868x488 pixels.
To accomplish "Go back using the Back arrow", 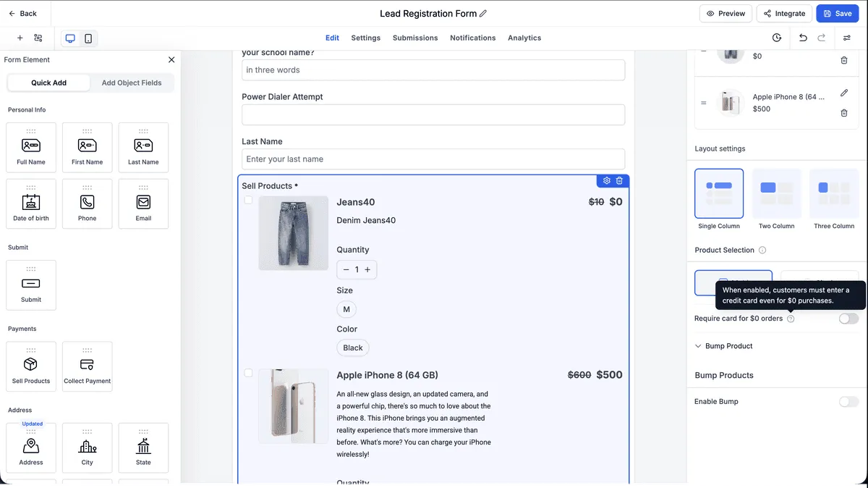I will pyautogui.click(x=22, y=14).
